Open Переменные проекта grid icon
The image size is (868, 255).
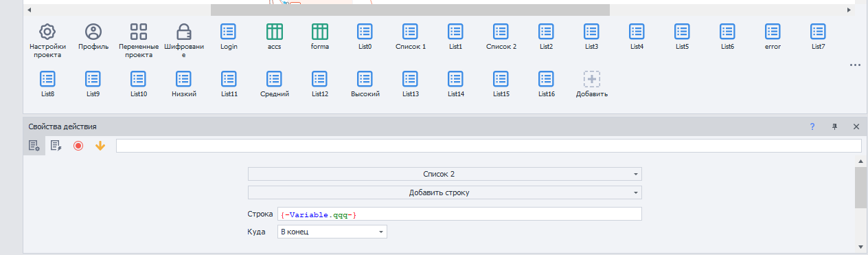click(139, 32)
